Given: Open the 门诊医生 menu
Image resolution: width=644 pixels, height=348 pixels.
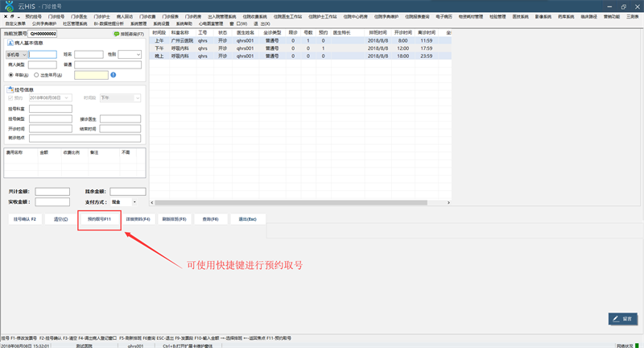Looking at the screenshot, I should tap(79, 16).
